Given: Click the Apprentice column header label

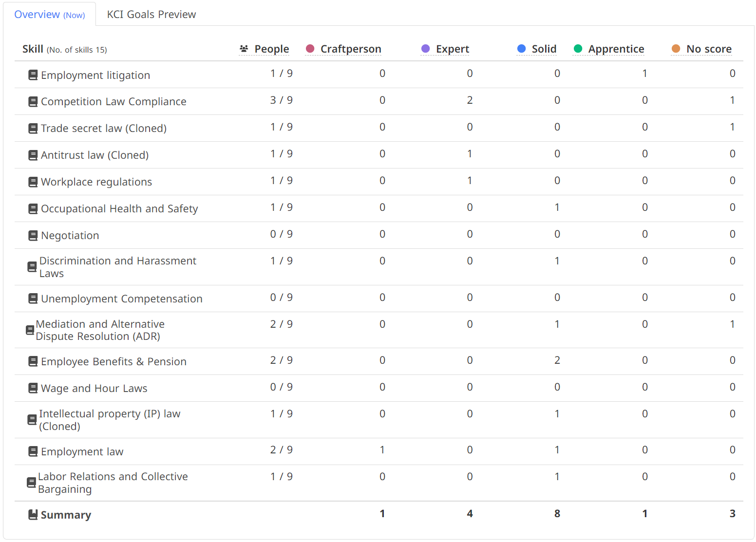Looking at the screenshot, I should click(616, 49).
